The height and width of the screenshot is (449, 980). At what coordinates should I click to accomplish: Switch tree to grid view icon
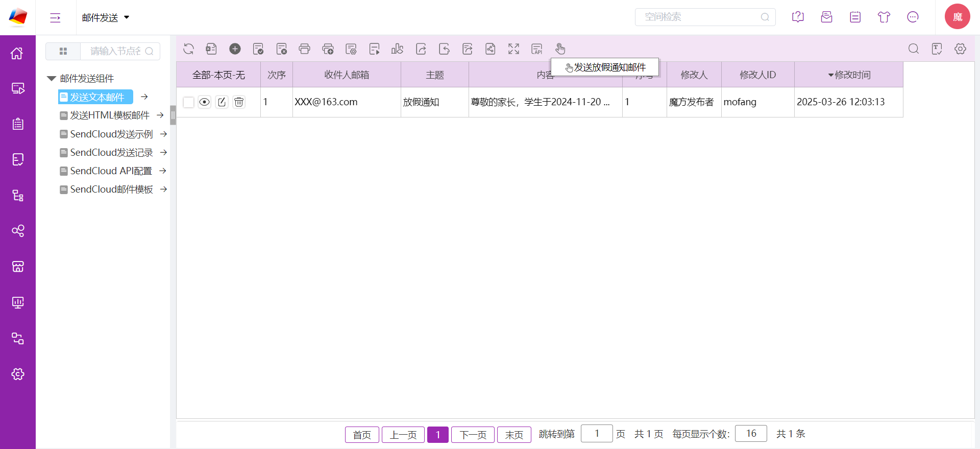(x=63, y=51)
